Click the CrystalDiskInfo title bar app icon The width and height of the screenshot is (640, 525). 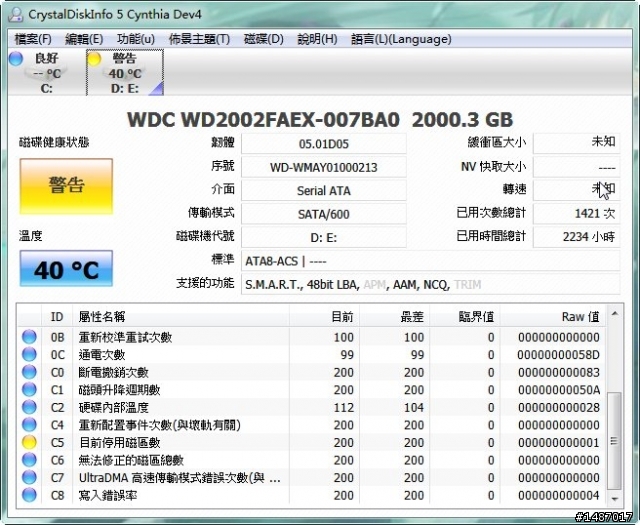[x=16, y=14]
